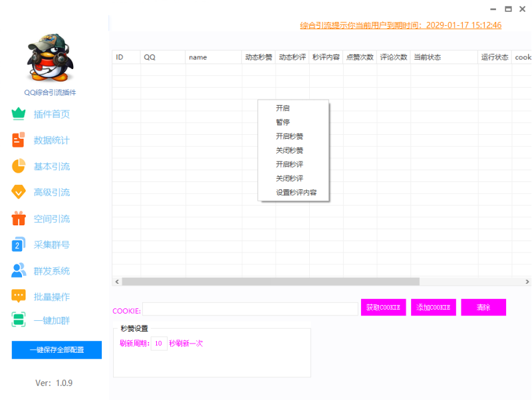Screen dimensions: 532x400
Task: Click the 采集群号 blue number icon
Action: click(19, 245)
